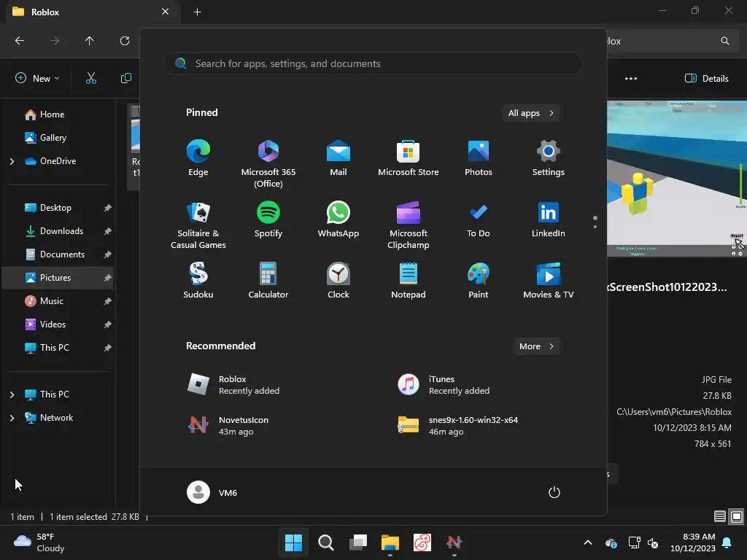Open Settings from pinned apps

(549, 158)
